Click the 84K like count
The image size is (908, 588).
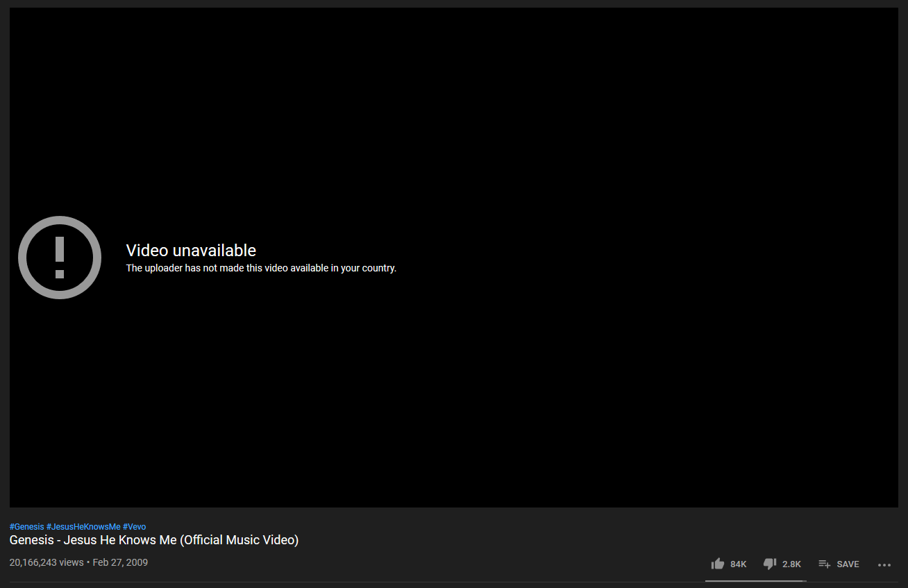point(738,564)
